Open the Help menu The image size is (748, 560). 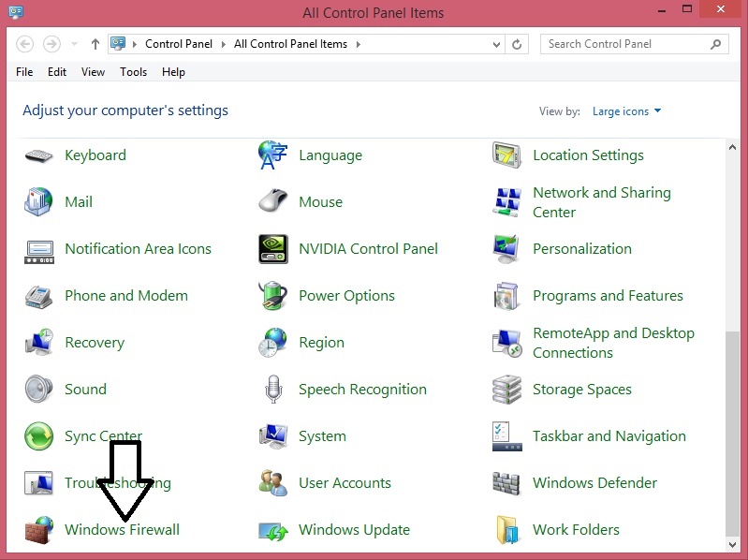(x=173, y=72)
